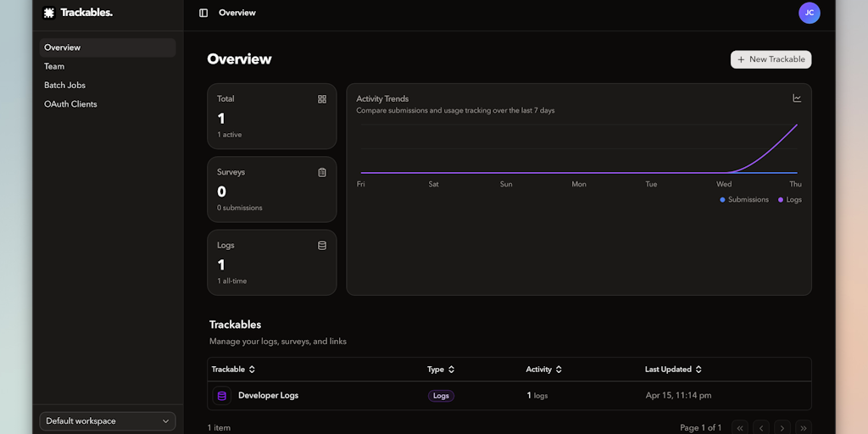
Task: Go to Batch Jobs page
Action: point(64,85)
